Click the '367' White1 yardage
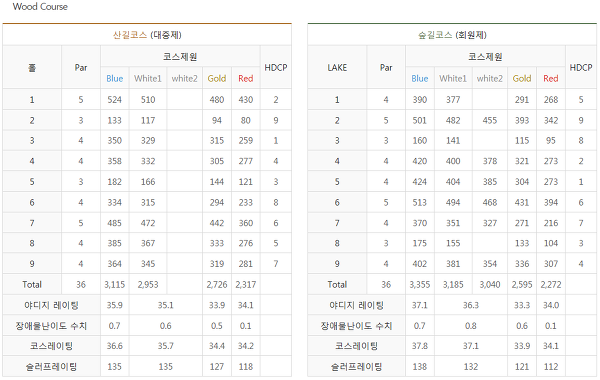The image size is (600, 380). [148, 243]
